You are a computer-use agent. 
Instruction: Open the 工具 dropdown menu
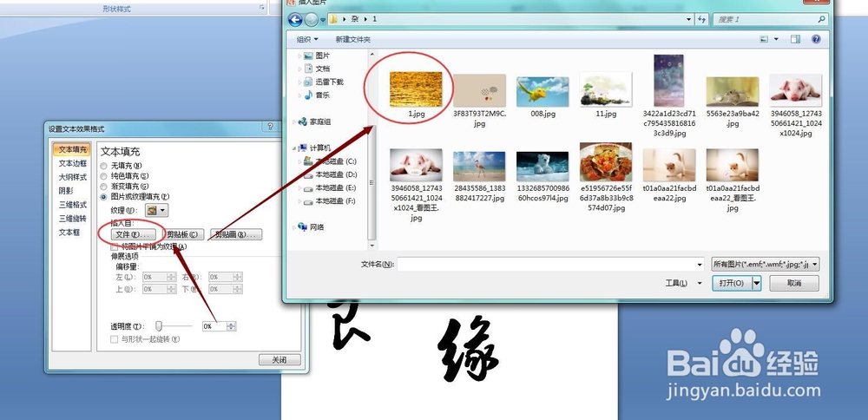pyautogui.click(x=683, y=283)
